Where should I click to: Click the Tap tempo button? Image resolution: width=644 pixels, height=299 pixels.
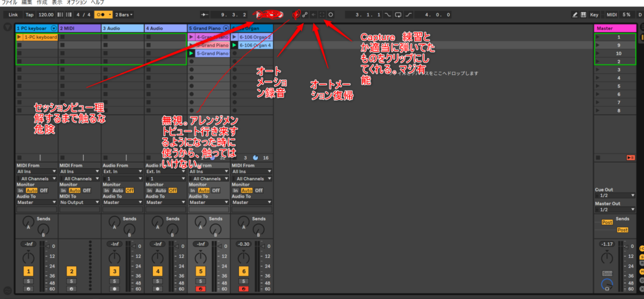30,14
